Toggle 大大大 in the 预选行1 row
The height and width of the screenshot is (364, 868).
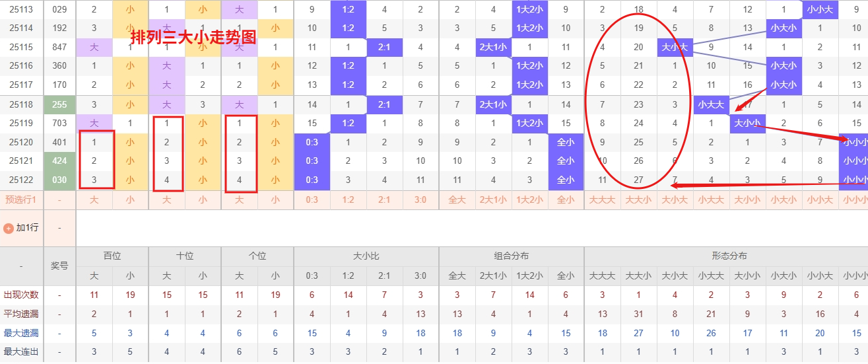point(602,200)
